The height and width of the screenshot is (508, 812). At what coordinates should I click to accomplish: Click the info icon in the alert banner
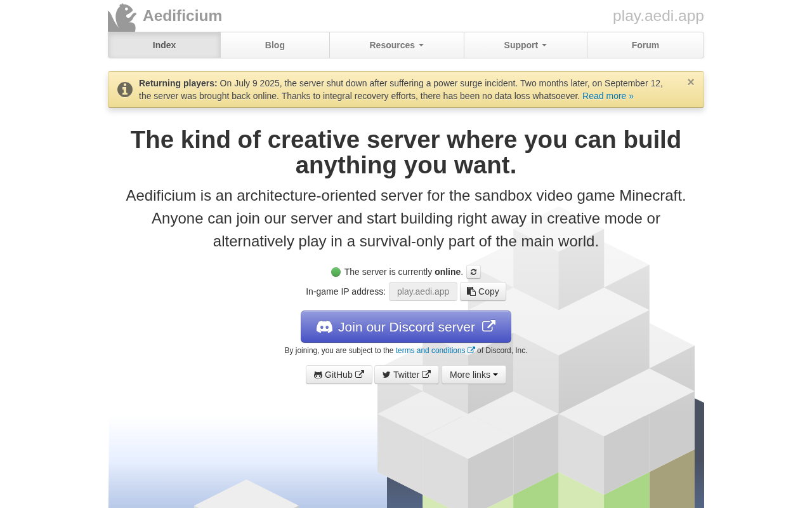[125, 90]
